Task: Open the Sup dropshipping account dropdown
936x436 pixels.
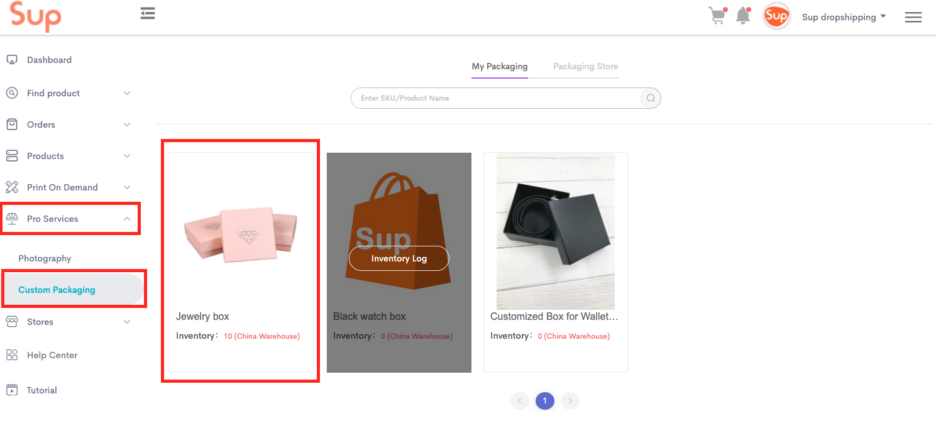Action: [x=843, y=17]
